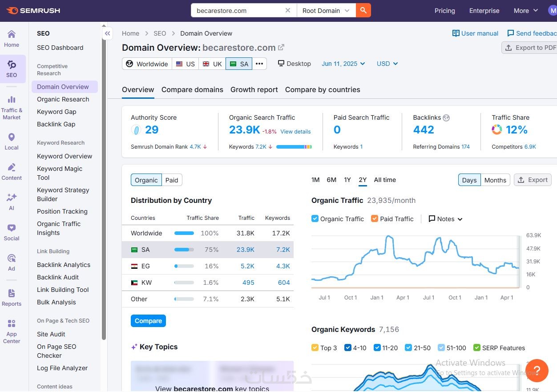
Task: Expand the Notes dropdown
Action: (x=445, y=219)
